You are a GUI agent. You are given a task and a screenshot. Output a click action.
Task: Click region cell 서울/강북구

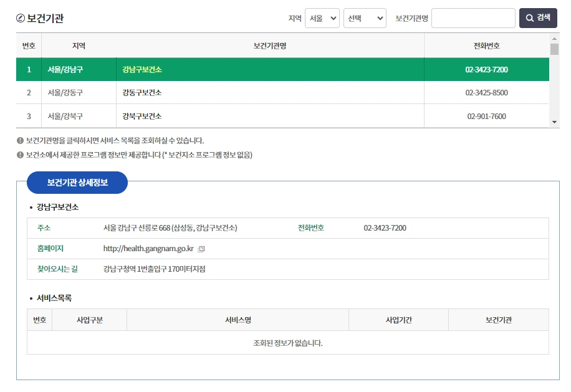tap(65, 116)
